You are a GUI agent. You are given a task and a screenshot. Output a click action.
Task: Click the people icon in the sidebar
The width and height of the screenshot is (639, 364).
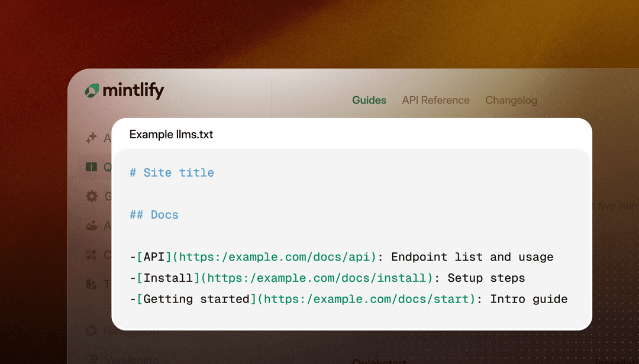click(93, 226)
